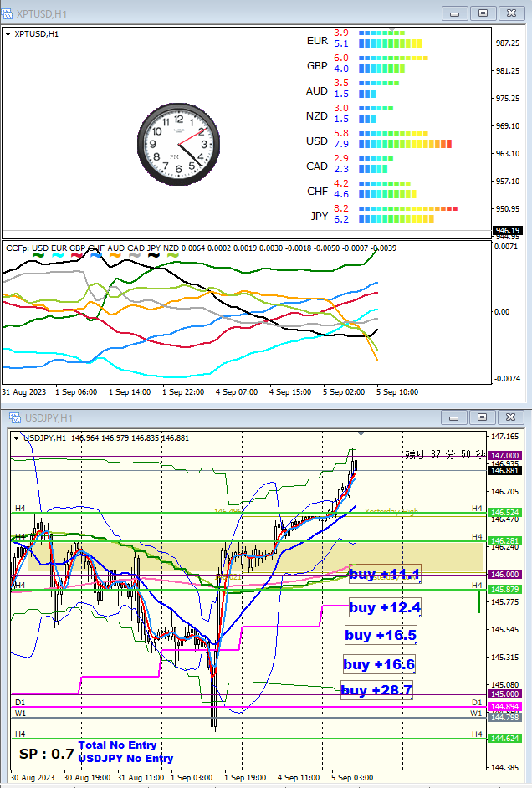Click USD blue value 7.9

(341, 144)
